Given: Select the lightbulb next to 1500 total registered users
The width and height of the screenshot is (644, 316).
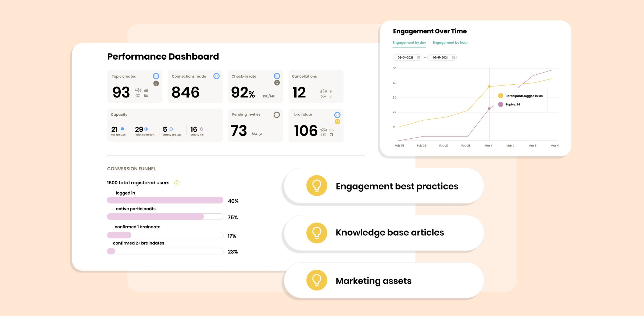Looking at the screenshot, I should [177, 183].
